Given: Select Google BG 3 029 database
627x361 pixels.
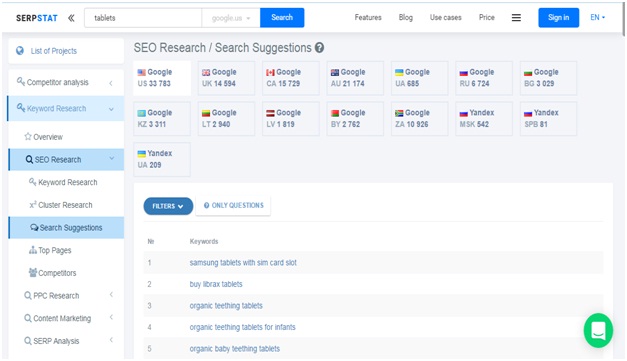Looking at the screenshot, I should coord(548,78).
